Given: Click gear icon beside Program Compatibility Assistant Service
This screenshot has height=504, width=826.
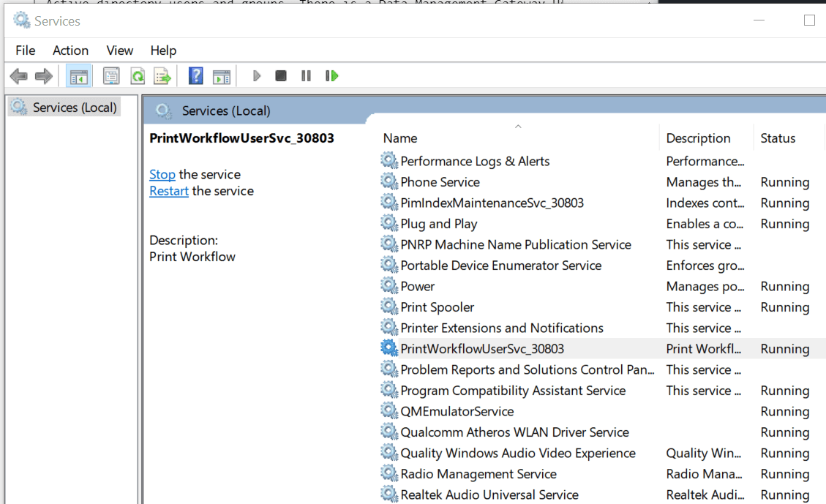Looking at the screenshot, I should 389,390.
